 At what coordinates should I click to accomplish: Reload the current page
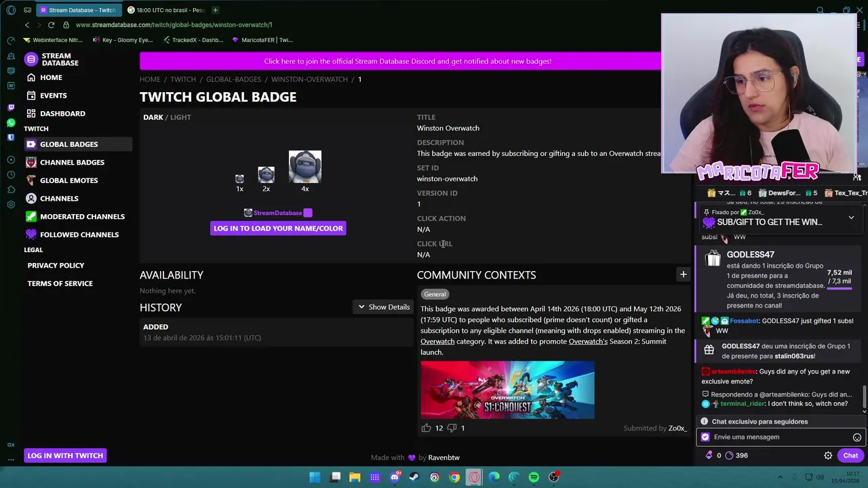[51, 25]
